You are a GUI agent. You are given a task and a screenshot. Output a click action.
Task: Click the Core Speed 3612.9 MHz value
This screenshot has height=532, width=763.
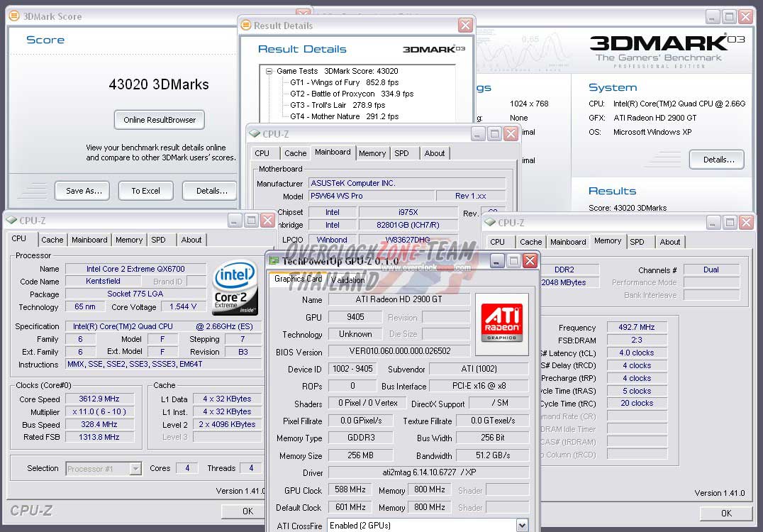tap(99, 399)
